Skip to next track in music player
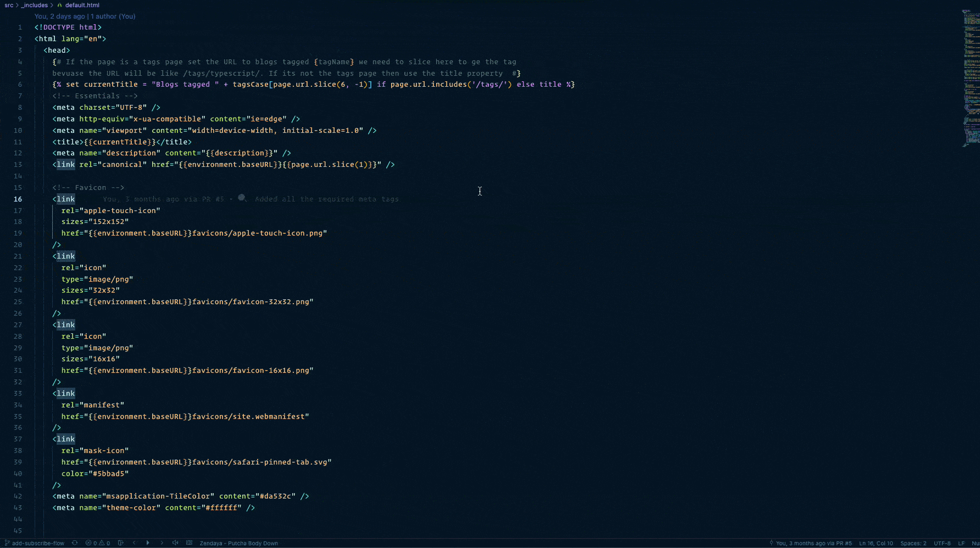The height and width of the screenshot is (548, 980). pos(162,543)
